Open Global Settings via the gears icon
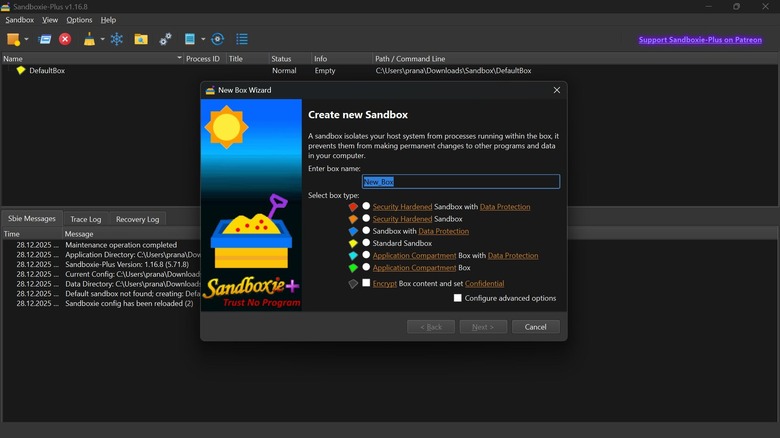This screenshot has height=438, width=780. pos(165,39)
